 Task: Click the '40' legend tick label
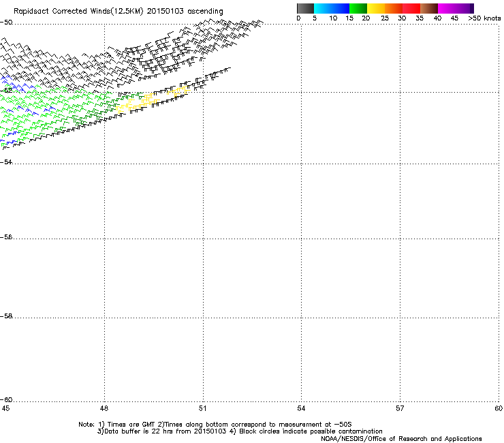(437, 18)
